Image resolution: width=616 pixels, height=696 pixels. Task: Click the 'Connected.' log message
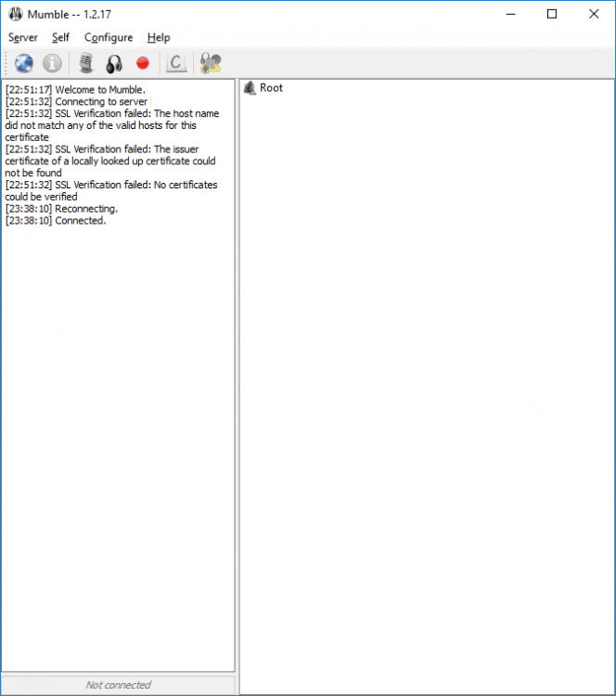[x=80, y=221]
